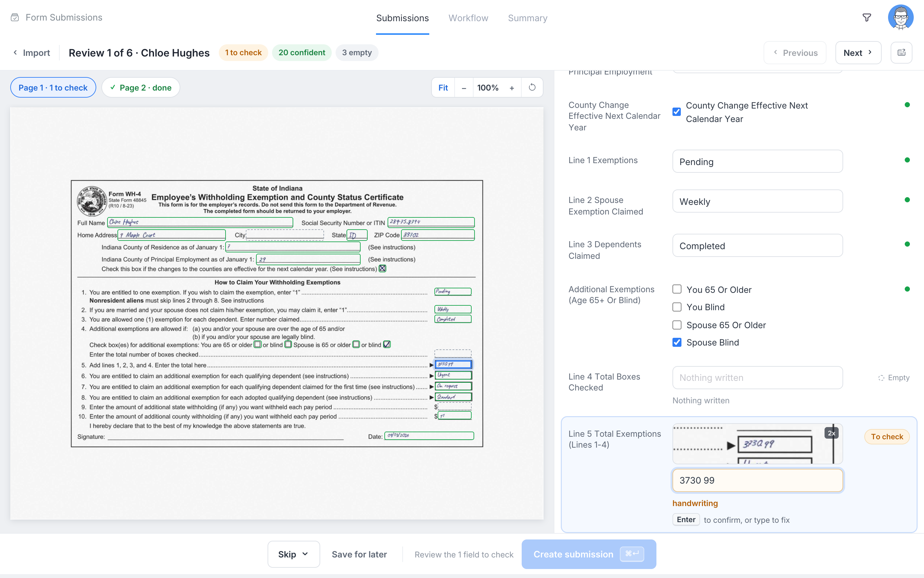Switch to the Submissions tab
The height and width of the screenshot is (578, 924).
[402, 18]
